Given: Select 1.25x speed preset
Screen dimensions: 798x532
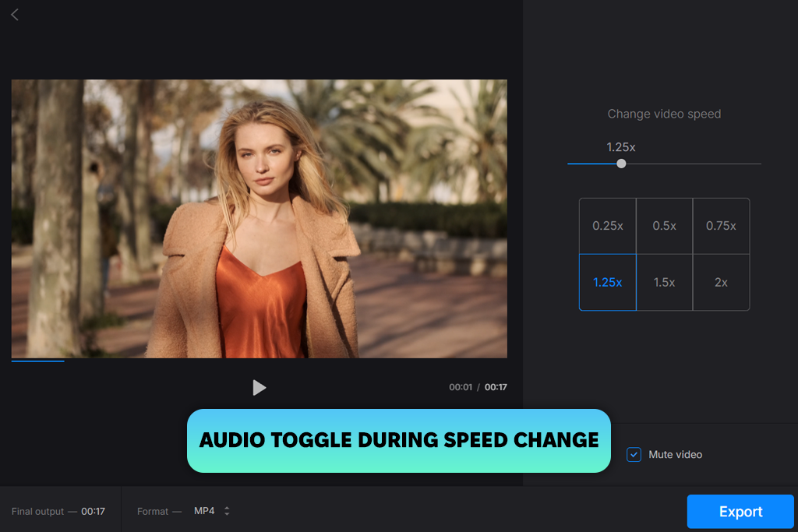Looking at the screenshot, I should 608,282.
